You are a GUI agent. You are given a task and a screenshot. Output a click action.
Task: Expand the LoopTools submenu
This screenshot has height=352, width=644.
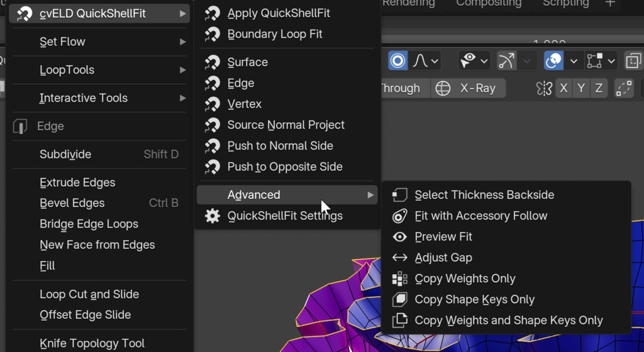click(x=100, y=70)
